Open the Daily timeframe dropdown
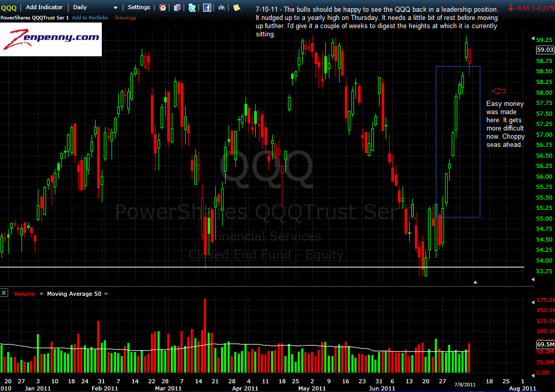The width and height of the screenshot is (555, 392). coord(95,8)
